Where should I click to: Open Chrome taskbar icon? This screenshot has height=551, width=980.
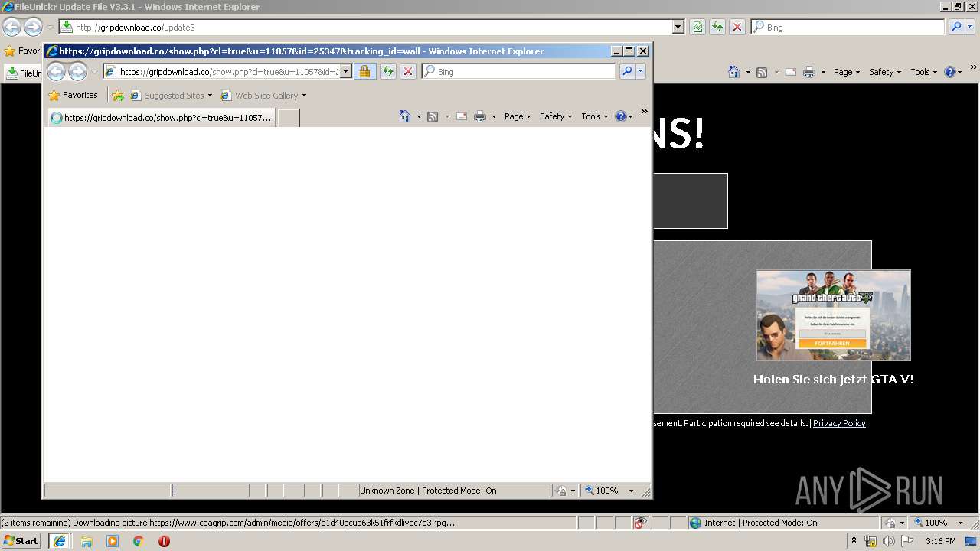coord(139,541)
